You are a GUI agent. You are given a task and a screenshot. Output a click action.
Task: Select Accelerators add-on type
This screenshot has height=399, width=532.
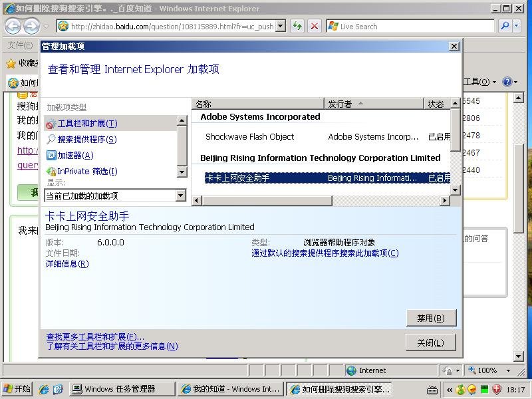[x=74, y=156]
